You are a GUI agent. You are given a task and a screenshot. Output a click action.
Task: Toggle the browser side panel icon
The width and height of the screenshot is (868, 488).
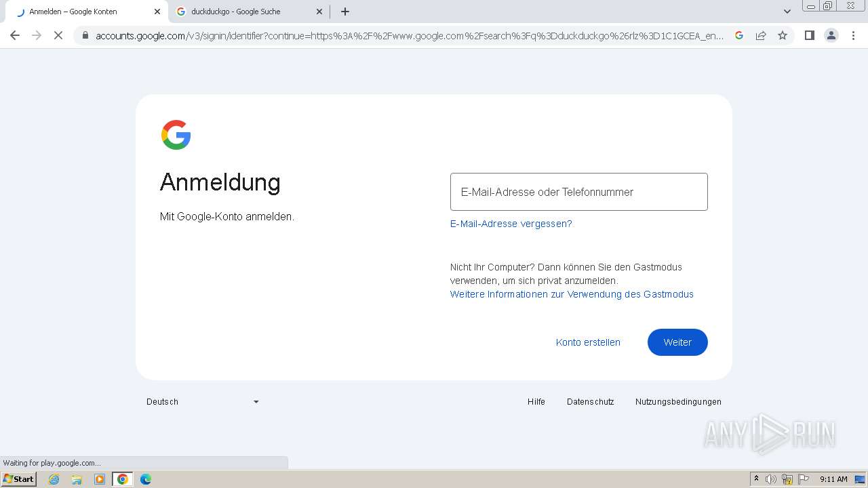point(809,35)
